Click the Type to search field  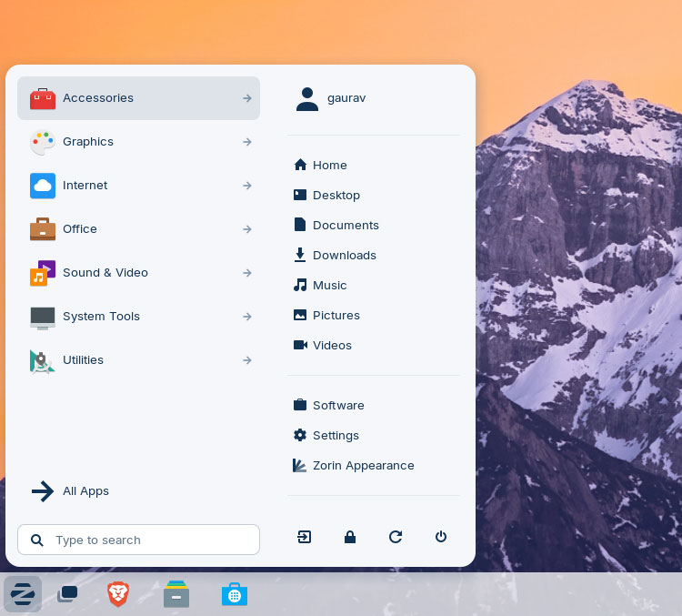click(x=139, y=540)
